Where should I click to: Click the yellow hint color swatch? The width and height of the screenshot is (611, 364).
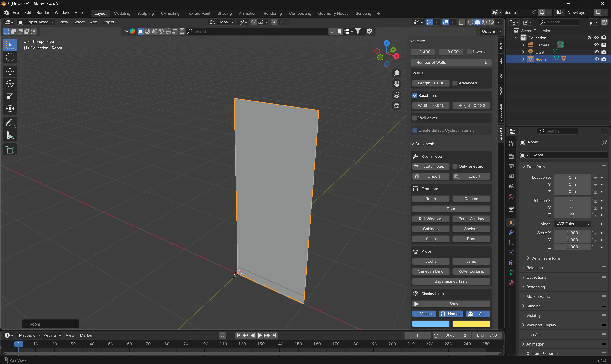point(471,324)
